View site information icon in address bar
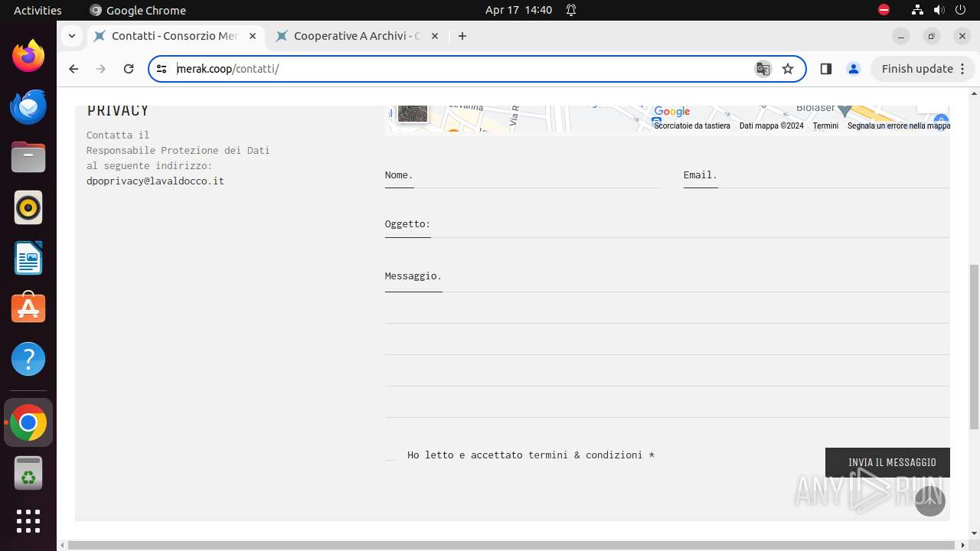The height and width of the screenshot is (551, 980). click(162, 69)
